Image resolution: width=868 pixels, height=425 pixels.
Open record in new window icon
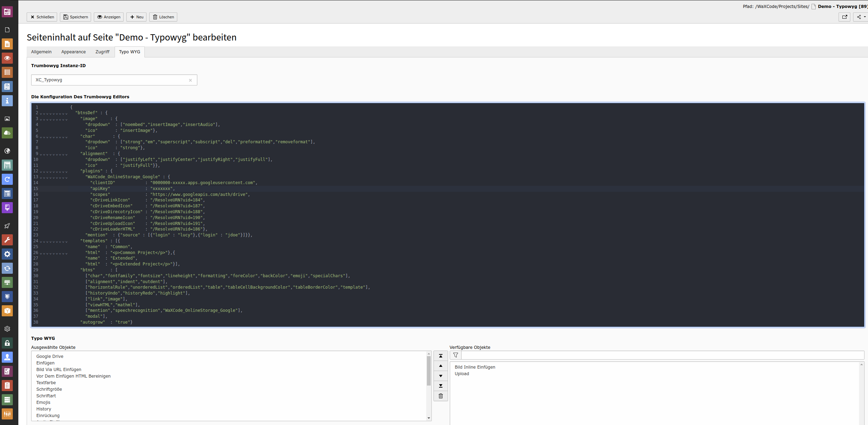pyautogui.click(x=844, y=17)
